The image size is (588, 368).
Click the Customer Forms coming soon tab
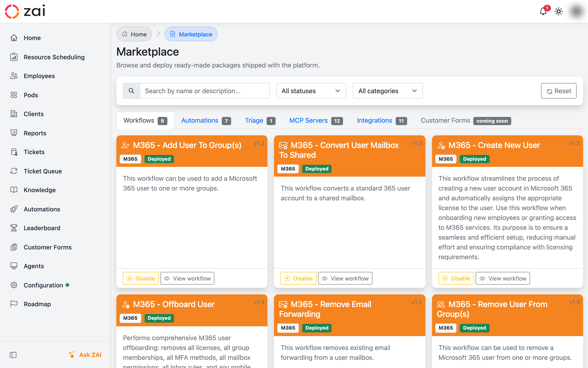pos(466,120)
